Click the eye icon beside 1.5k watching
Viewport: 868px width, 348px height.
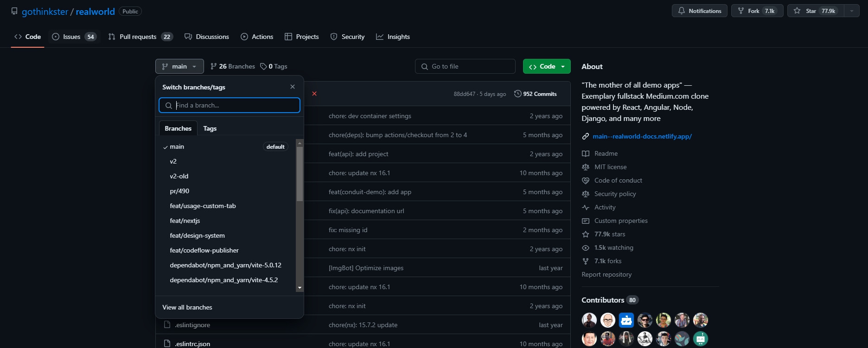coord(586,248)
